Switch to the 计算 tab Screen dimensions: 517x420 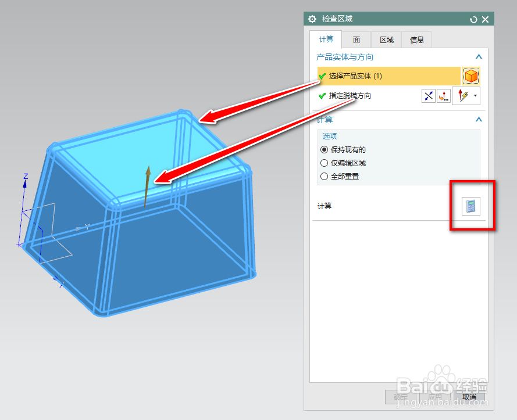tap(326, 40)
